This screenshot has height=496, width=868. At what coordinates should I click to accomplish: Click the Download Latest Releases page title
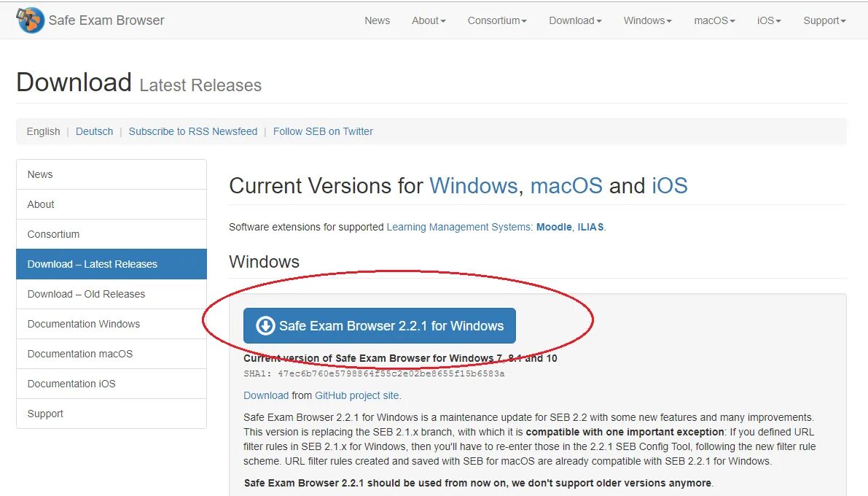pyautogui.click(x=139, y=83)
